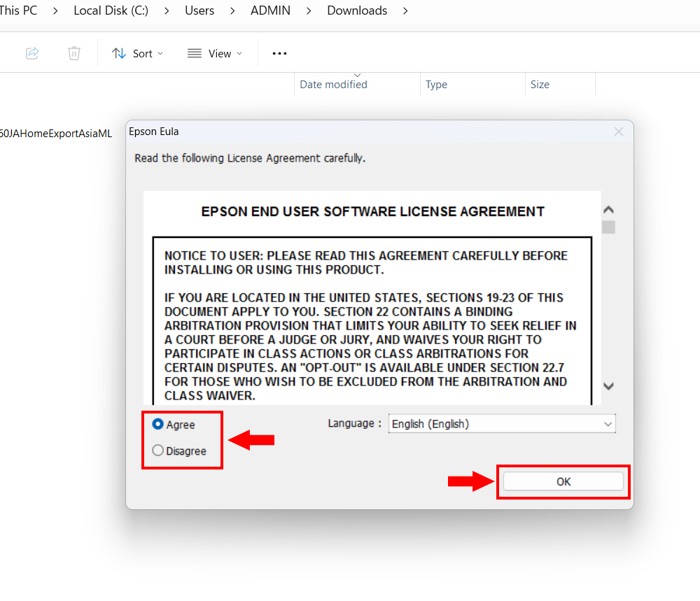Open the See more ellipsis menu
The image size is (700, 601).
click(x=279, y=54)
